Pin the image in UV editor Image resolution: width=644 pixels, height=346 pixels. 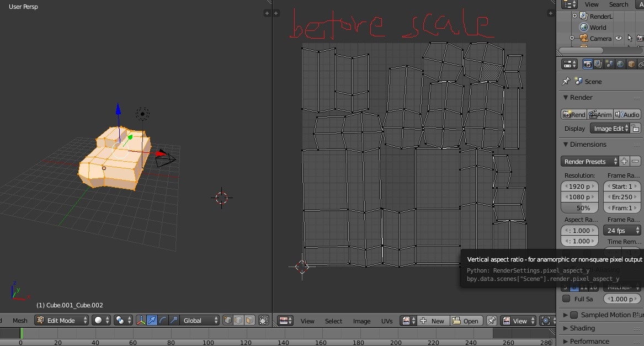[492, 321]
